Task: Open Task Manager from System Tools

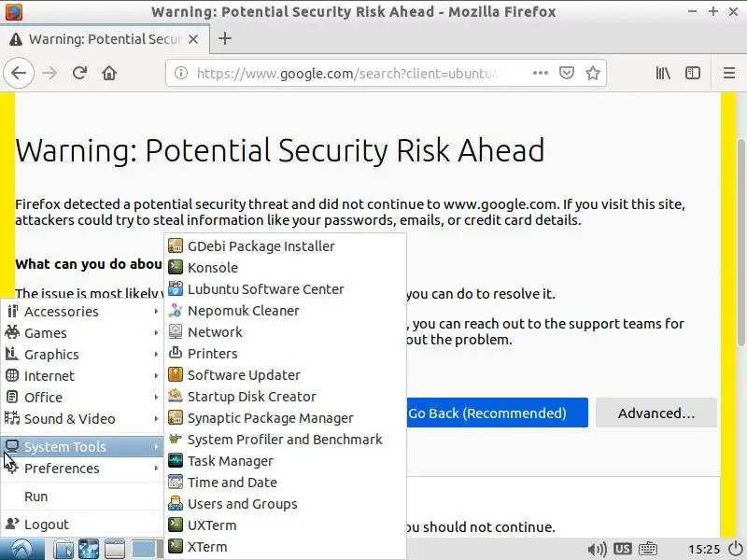Action: [230, 461]
